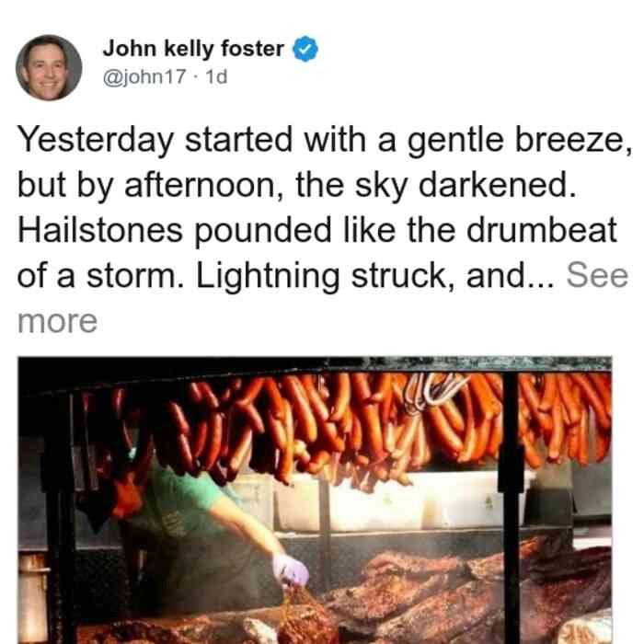Screen dimensions: 644x644
Task: Click the gray 'more' word below post
Action: pyautogui.click(x=57, y=322)
